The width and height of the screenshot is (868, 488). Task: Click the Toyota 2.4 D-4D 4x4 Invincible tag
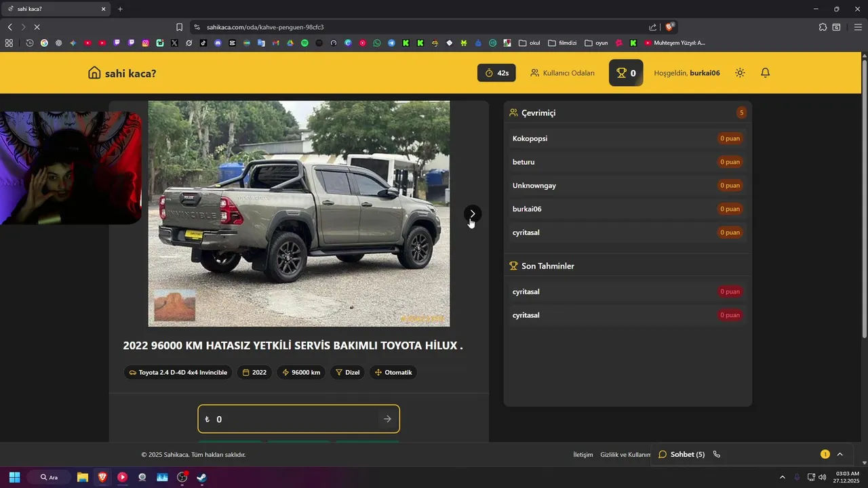click(x=178, y=372)
